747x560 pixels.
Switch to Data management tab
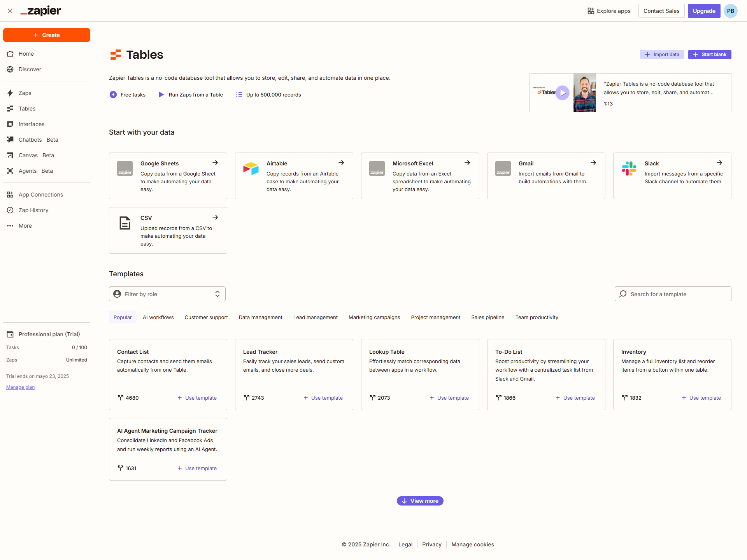pos(261,317)
